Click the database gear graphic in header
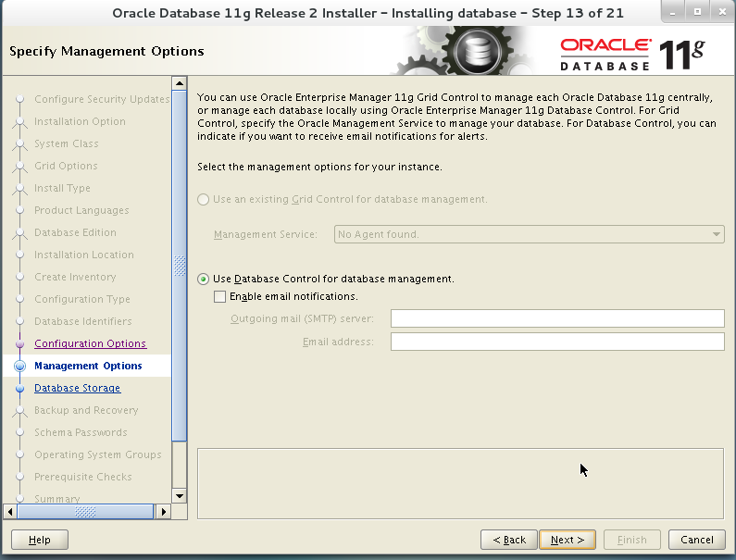The image size is (736, 560). tap(477, 51)
